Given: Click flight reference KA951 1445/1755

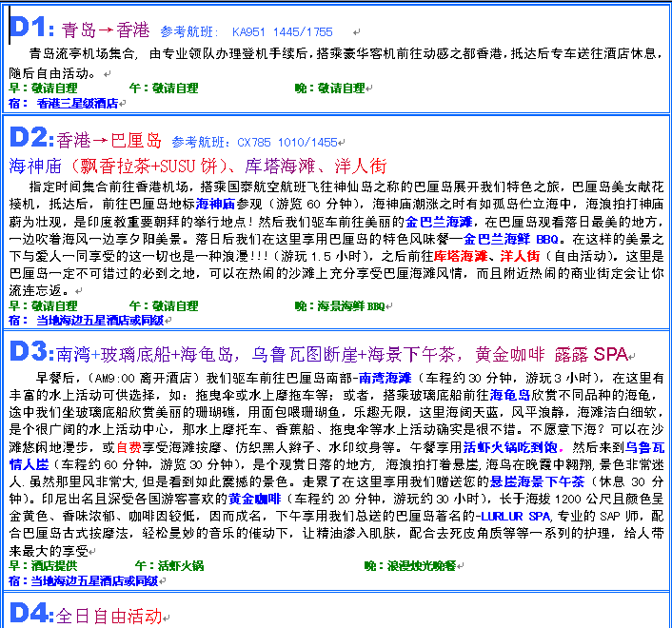Looking at the screenshot, I should (283, 32).
